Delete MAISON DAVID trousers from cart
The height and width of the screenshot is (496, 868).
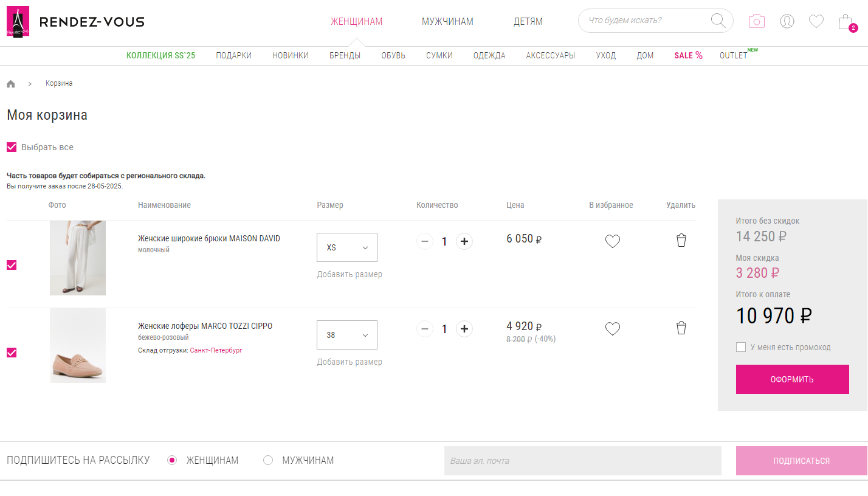681,240
